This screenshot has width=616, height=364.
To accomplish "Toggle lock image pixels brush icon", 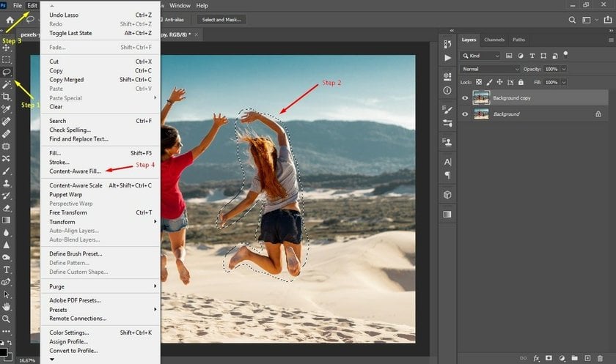I will click(489, 82).
